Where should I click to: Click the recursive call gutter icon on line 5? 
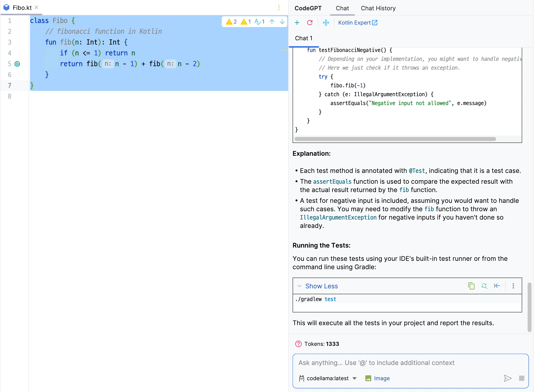17,64
